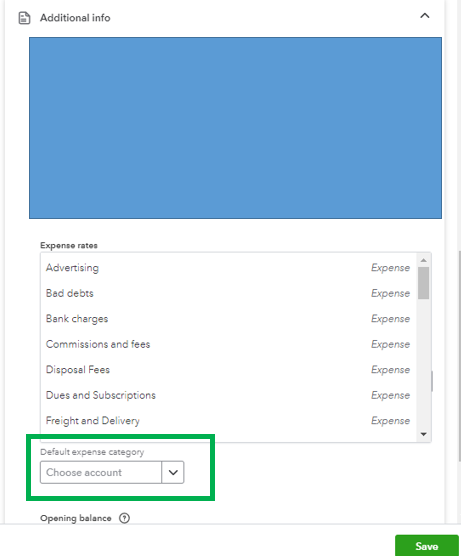The height and width of the screenshot is (556, 461).
Task: Click the green Save button
Action: click(427, 546)
